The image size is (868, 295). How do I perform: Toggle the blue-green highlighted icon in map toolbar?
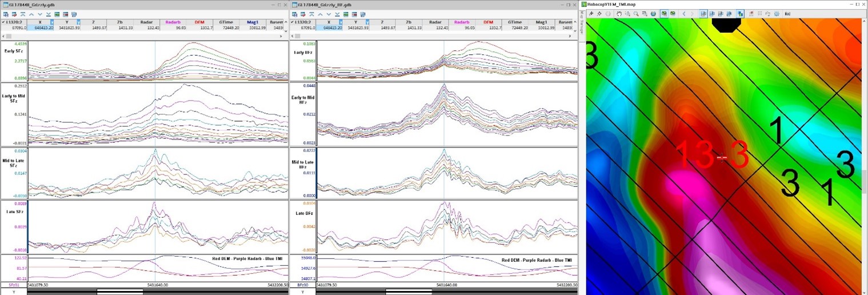pyautogui.click(x=740, y=14)
